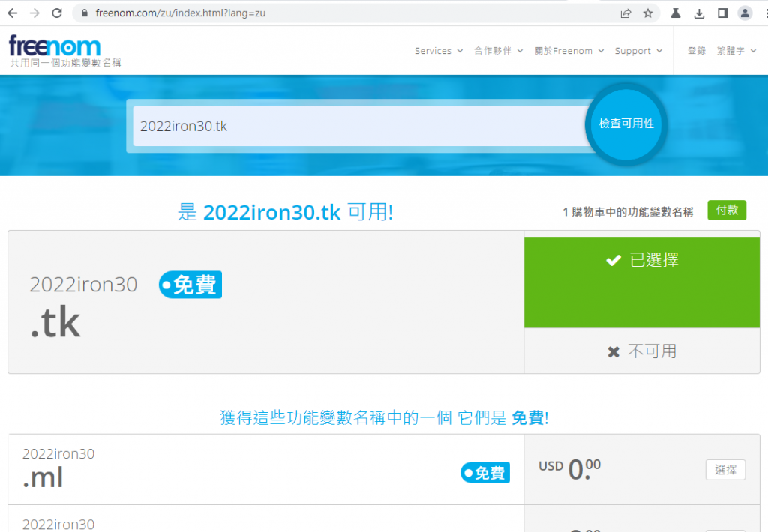This screenshot has height=532, width=768.
Task: Click the 登錄 login link
Action: click(697, 51)
